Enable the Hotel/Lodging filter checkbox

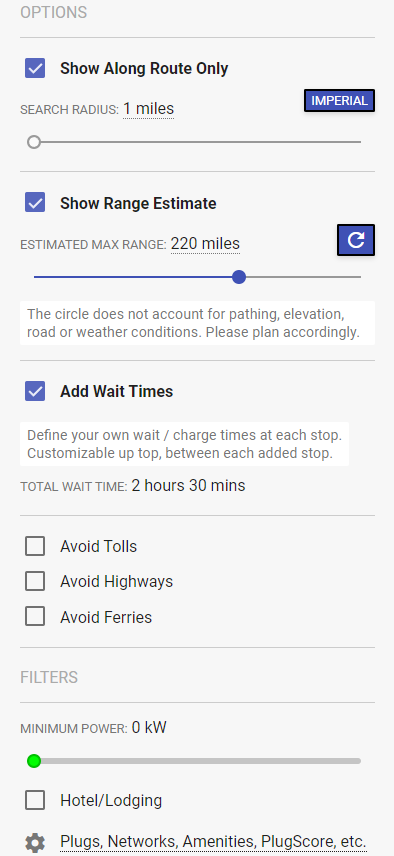35,801
